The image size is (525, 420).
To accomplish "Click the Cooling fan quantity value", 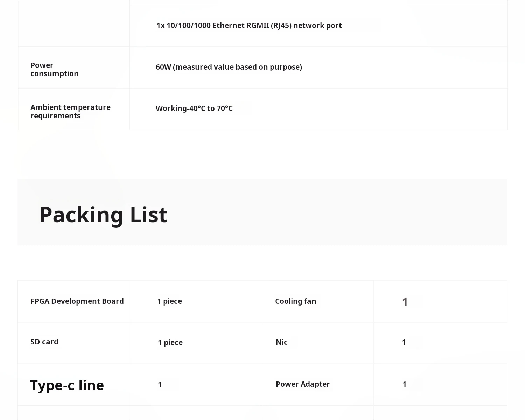I will 405,302.
